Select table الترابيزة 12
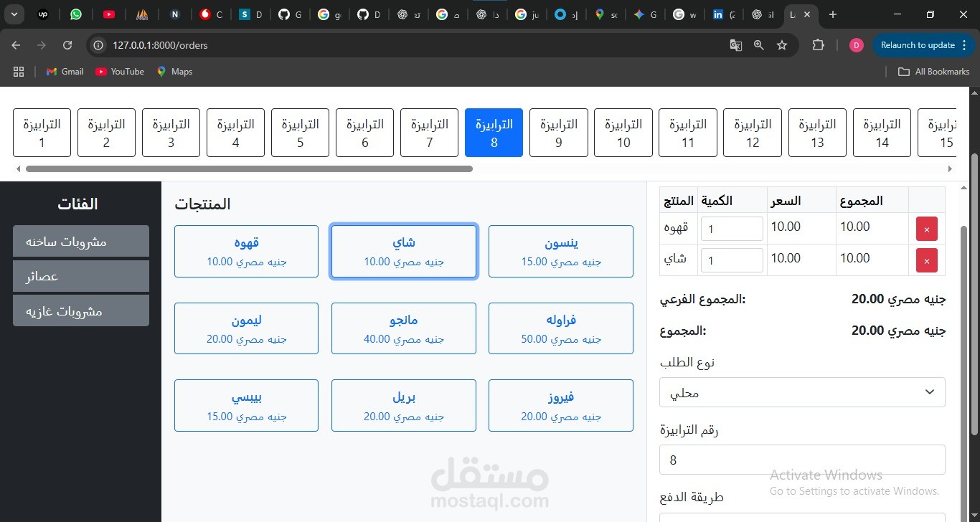This screenshot has width=980, height=522. tap(753, 133)
